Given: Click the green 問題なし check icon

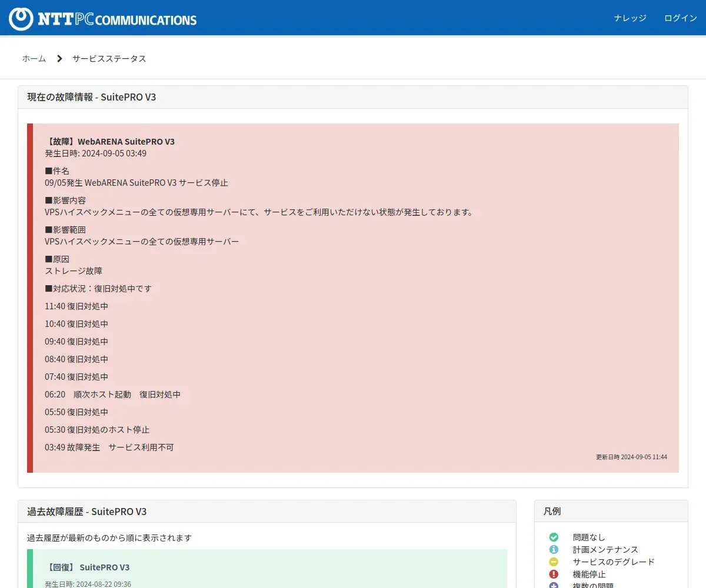Looking at the screenshot, I should click(x=554, y=537).
